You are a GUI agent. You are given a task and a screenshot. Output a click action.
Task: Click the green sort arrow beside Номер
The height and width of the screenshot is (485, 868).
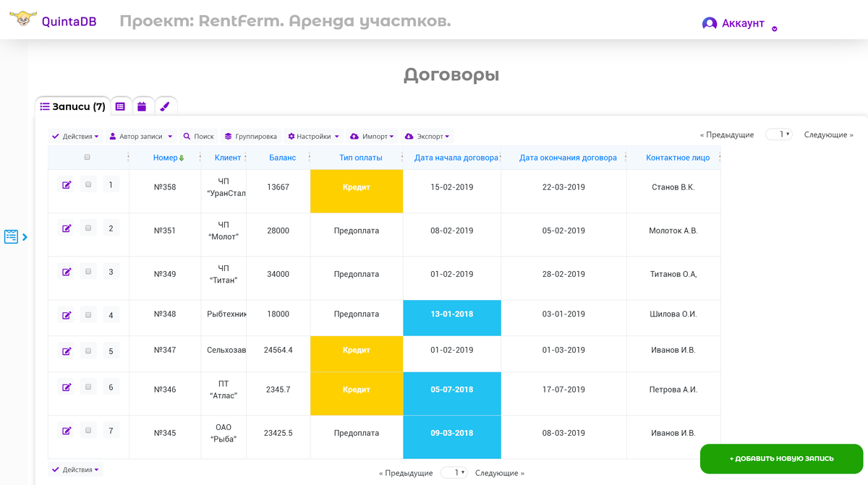pos(182,158)
